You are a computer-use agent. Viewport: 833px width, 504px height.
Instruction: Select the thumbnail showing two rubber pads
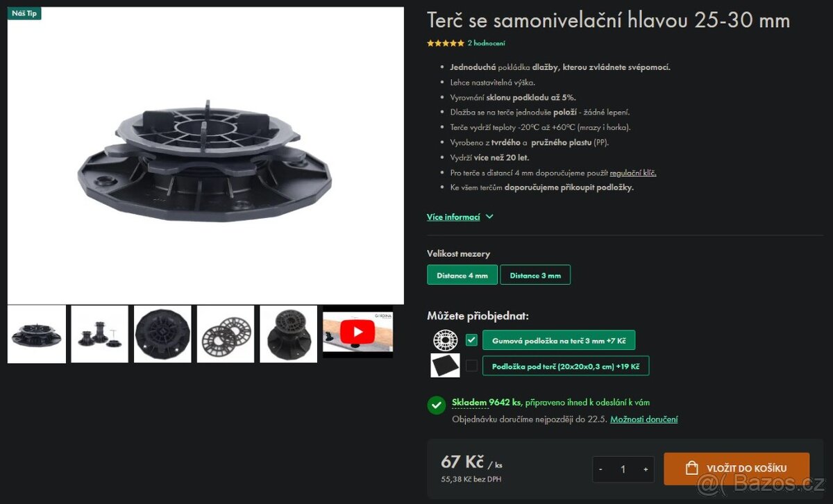(x=226, y=334)
